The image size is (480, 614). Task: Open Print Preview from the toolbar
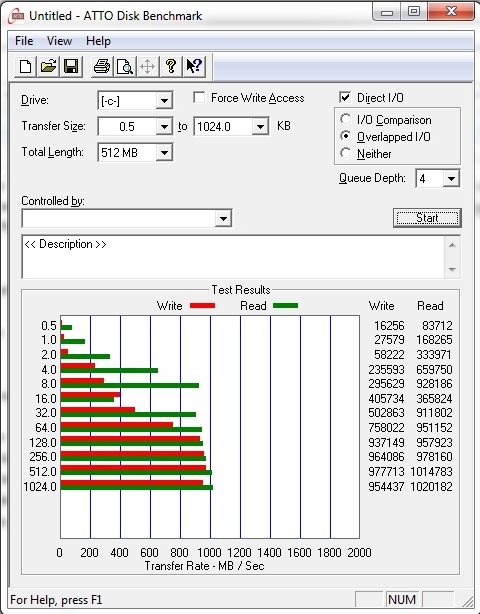pyautogui.click(x=125, y=66)
